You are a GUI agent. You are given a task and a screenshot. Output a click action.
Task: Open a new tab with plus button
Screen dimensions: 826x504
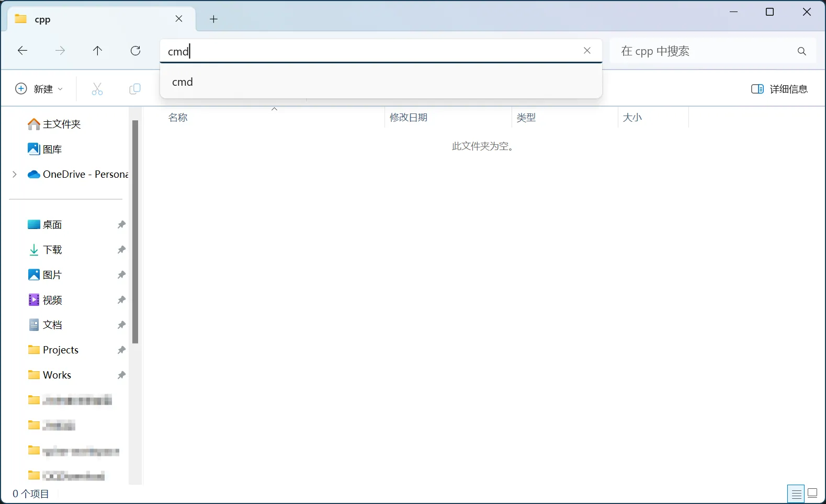click(213, 19)
